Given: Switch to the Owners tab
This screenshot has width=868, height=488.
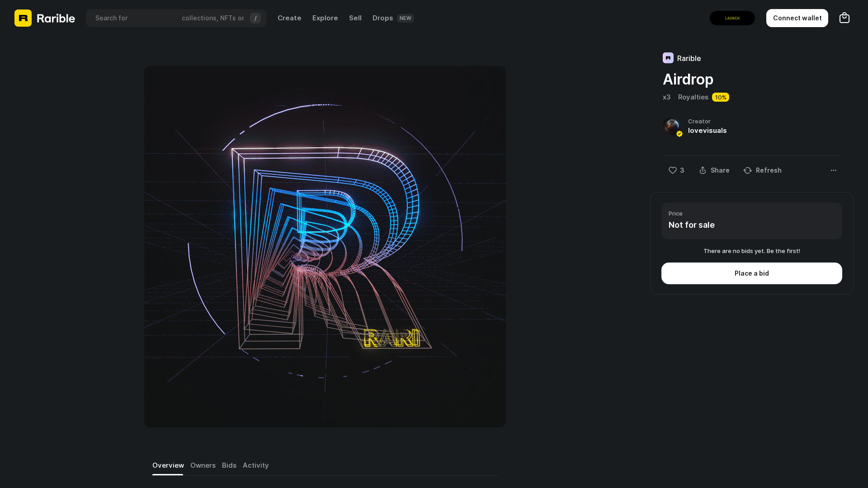Looking at the screenshot, I should pyautogui.click(x=203, y=465).
